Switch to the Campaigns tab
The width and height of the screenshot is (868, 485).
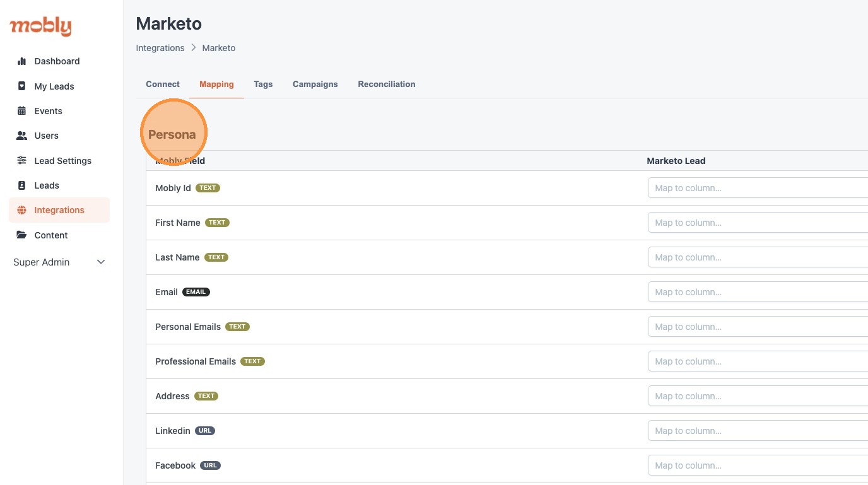coord(315,84)
